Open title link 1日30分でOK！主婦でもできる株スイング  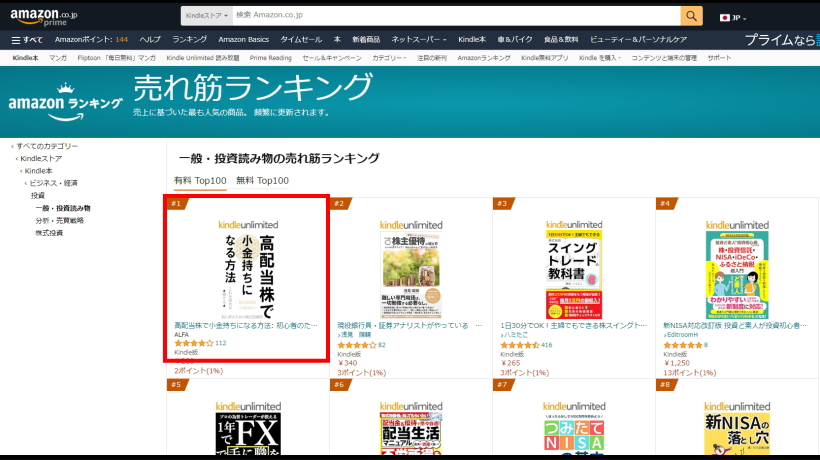pyautogui.click(x=574, y=326)
